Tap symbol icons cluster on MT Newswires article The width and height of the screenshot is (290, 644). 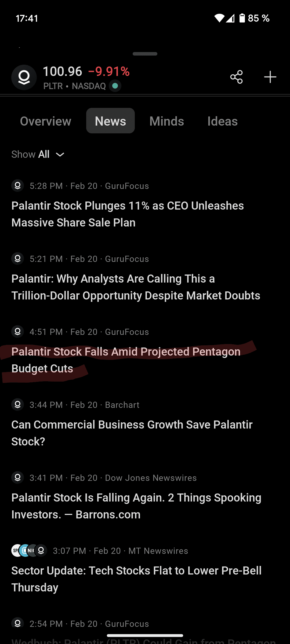[x=29, y=551]
